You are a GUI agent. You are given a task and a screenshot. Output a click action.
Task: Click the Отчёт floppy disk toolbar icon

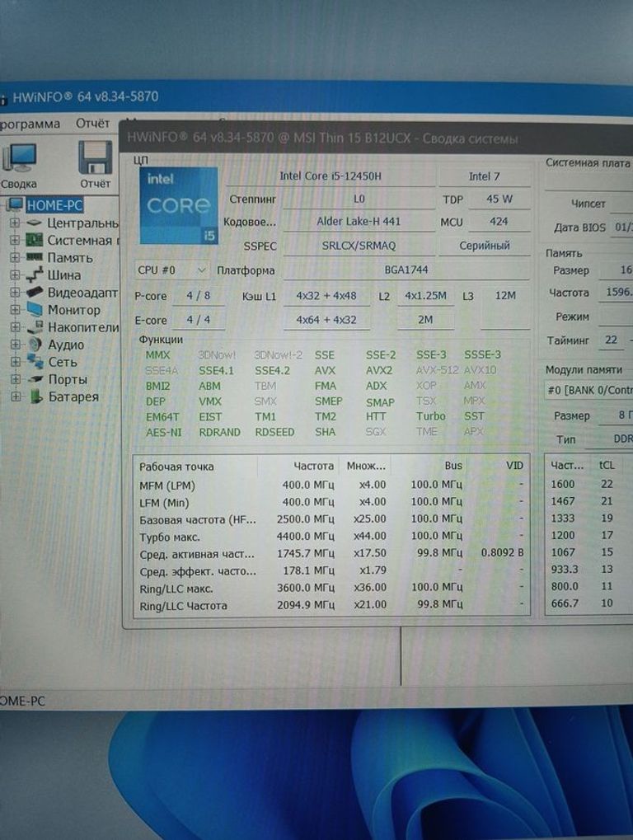click(95, 157)
